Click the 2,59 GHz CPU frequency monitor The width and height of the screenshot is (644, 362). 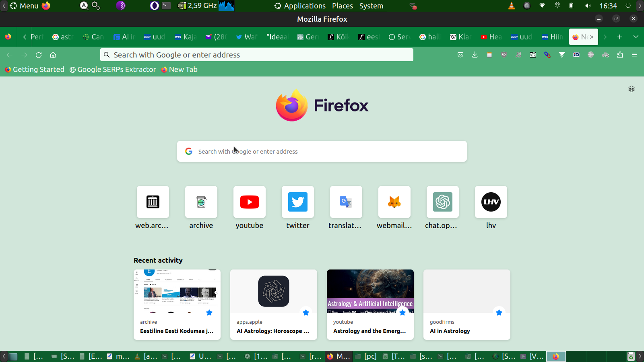(x=197, y=6)
